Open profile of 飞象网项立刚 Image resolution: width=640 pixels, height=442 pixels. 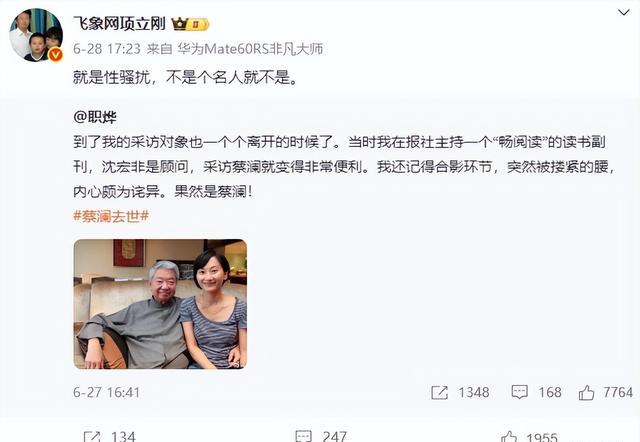click(119, 24)
